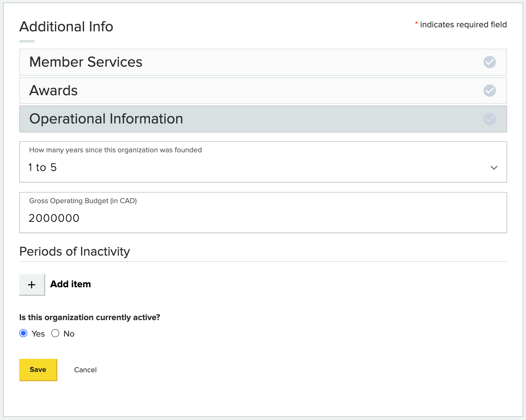Select No for organization currently active
526x420 pixels.
(x=55, y=333)
